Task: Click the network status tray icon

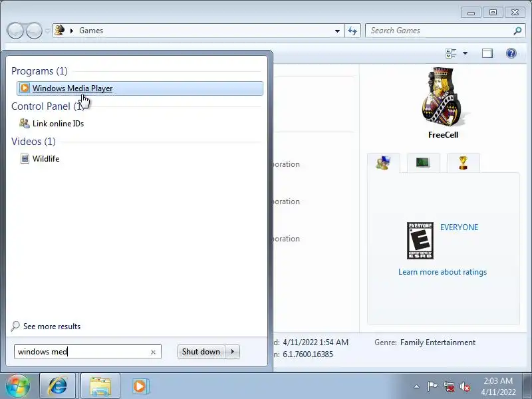Action: point(449,386)
